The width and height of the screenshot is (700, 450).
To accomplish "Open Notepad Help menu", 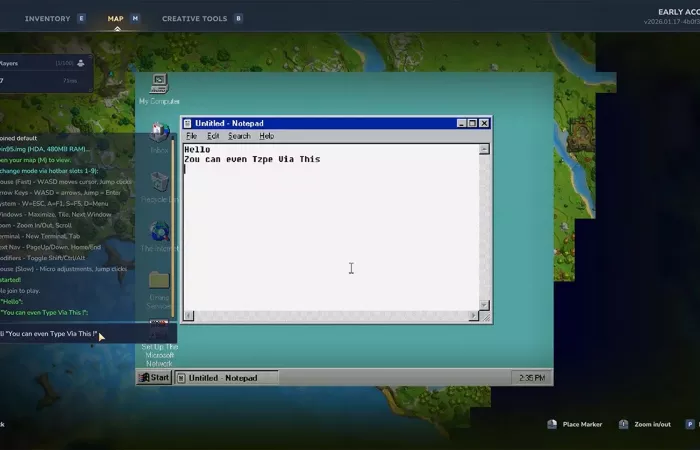I will (x=267, y=136).
